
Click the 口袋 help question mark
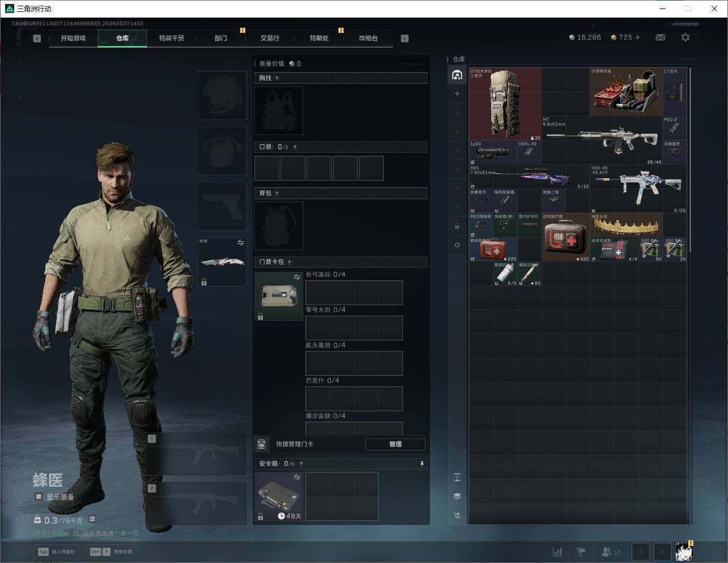295,147
